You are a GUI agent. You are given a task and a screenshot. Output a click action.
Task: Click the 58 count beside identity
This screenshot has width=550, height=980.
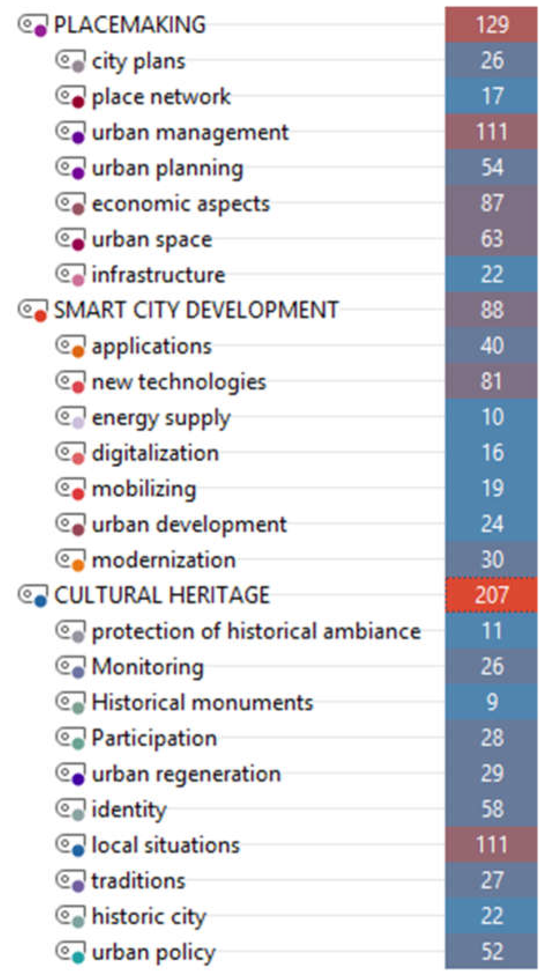pos(491,809)
